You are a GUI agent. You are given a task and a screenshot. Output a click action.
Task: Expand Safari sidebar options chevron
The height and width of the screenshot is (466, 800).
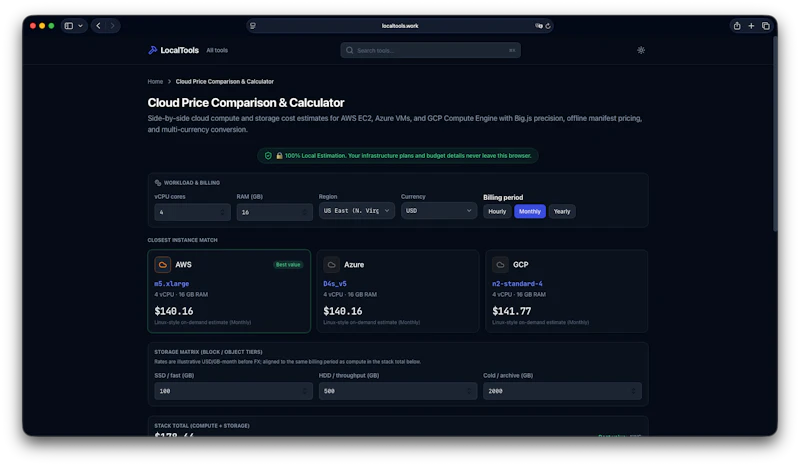(81, 26)
